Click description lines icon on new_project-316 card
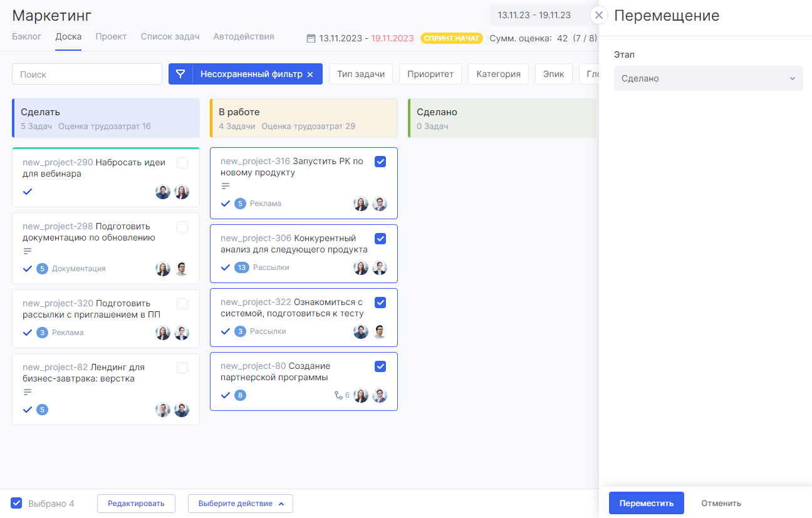Viewport: 812px width, 518px height. (x=226, y=186)
